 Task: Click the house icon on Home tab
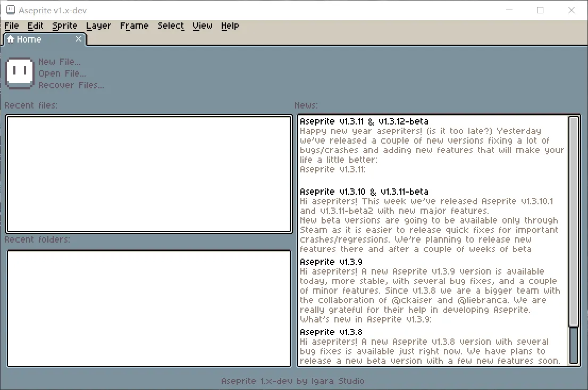point(11,39)
